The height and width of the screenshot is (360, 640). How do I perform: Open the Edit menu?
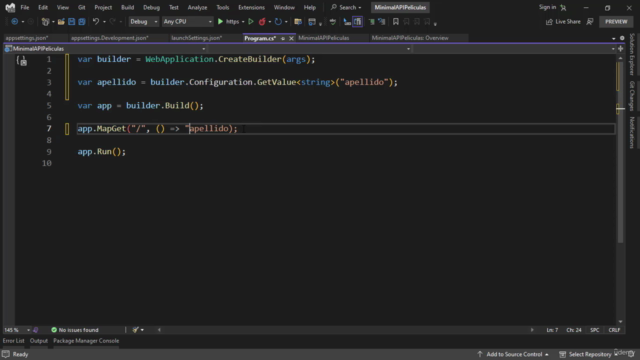(43, 7)
